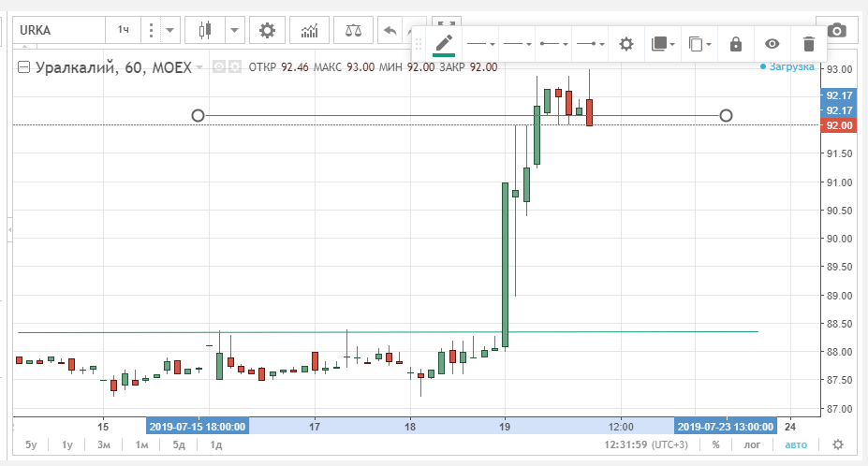Undo the last chart action

(x=390, y=30)
